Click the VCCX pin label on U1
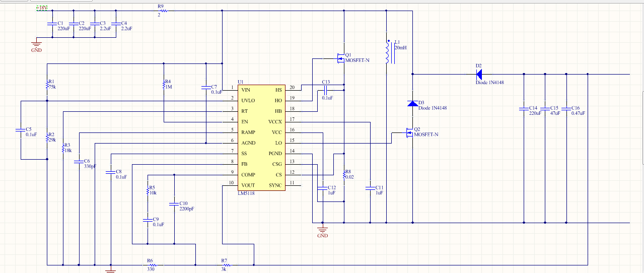The width and height of the screenshot is (644, 273). coord(275,122)
